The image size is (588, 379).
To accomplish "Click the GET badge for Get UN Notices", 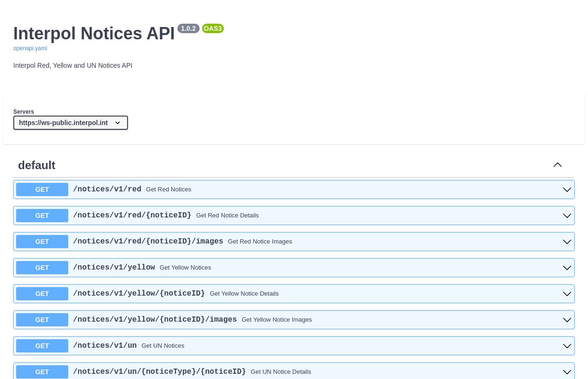I will point(42,346).
